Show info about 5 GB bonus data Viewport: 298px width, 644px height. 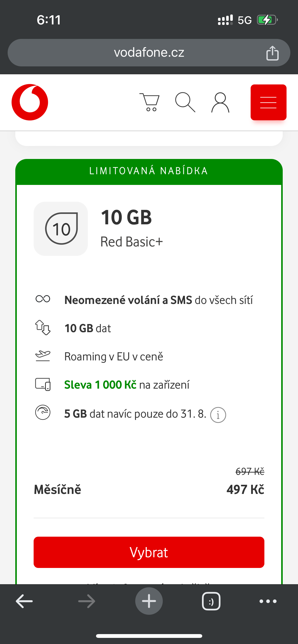pyautogui.click(x=218, y=415)
